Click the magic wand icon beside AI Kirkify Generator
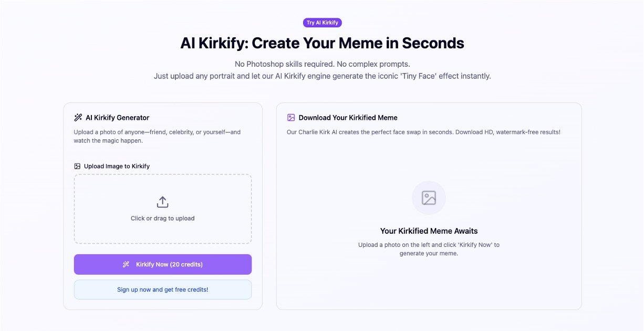Viewport: 644px width, 331px height. point(78,118)
